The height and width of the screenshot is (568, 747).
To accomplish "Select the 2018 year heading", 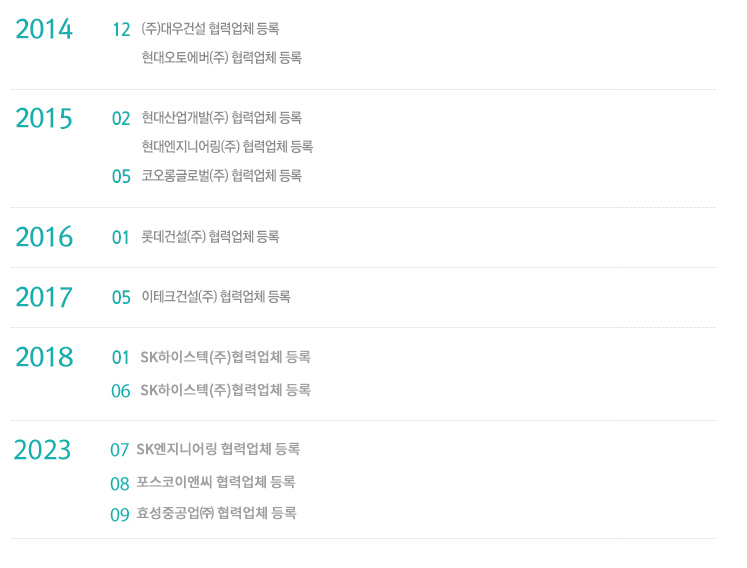I will tap(44, 357).
